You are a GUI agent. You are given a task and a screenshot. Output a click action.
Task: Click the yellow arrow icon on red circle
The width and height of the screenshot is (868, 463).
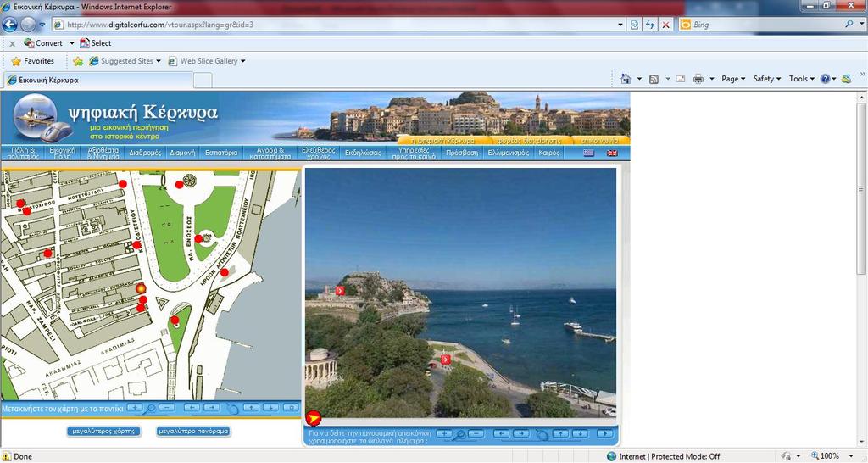click(314, 417)
